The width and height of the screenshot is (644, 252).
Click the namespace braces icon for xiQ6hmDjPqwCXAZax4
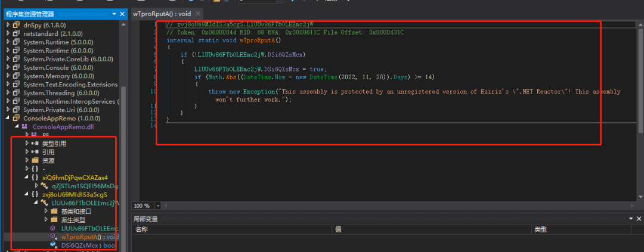point(35,178)
